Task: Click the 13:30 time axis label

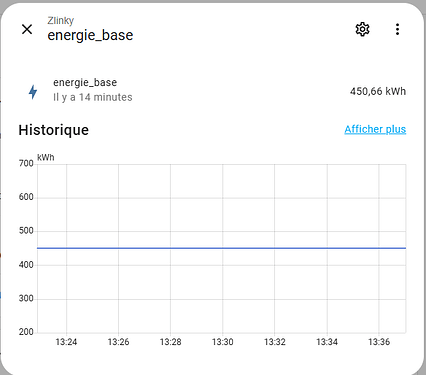Action: [222, 342]
